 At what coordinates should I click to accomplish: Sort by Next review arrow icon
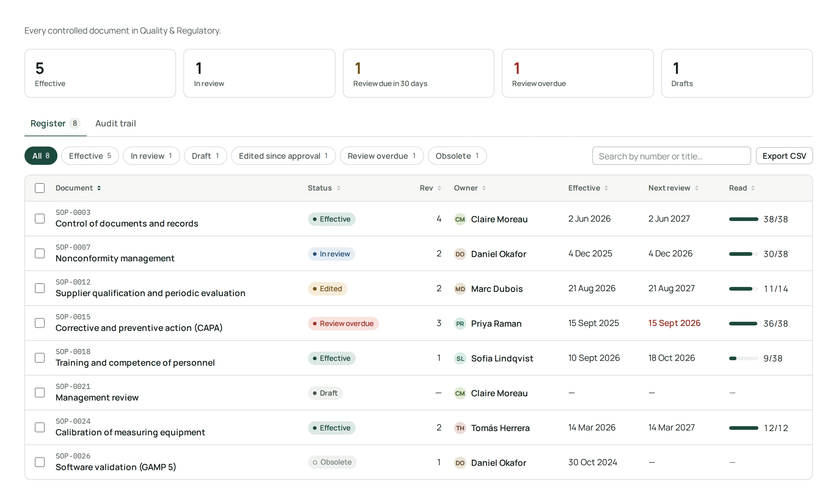click(696, 188)
